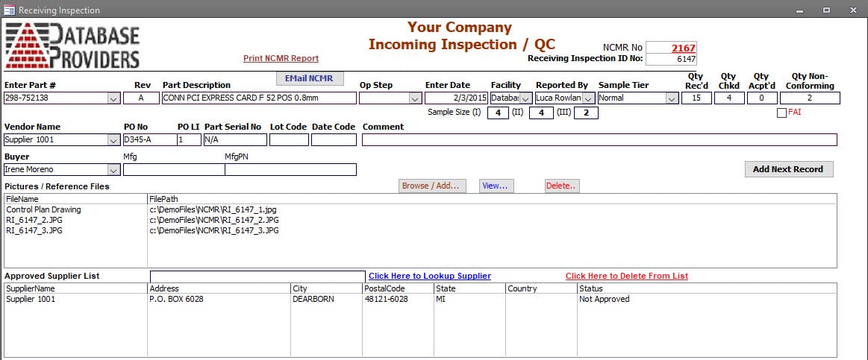
Task: Click the Approved Supplier List search field
Action: click(258, 276)
